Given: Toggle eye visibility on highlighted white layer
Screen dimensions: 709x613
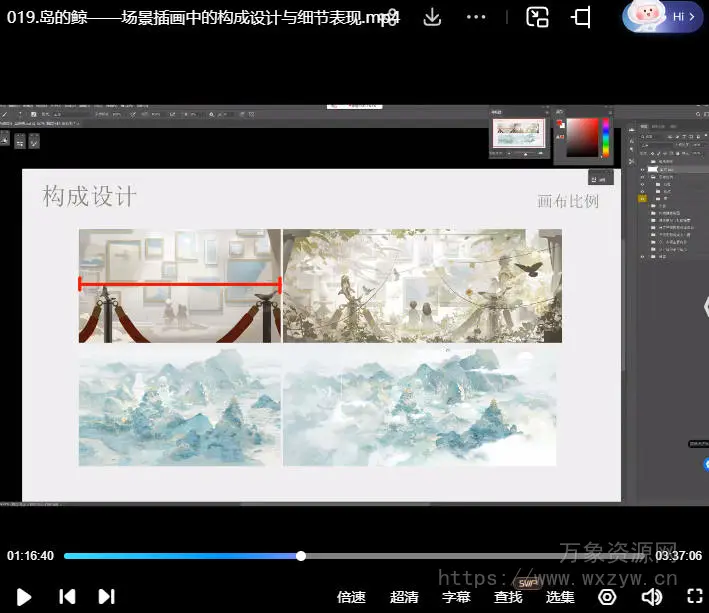Looking at the screenshot, I should tap(642, 171).
